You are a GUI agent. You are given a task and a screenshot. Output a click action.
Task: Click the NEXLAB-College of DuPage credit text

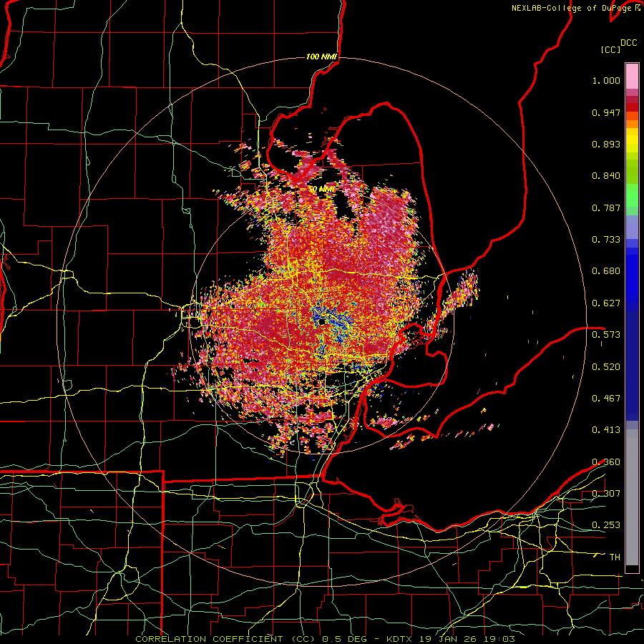575,8
